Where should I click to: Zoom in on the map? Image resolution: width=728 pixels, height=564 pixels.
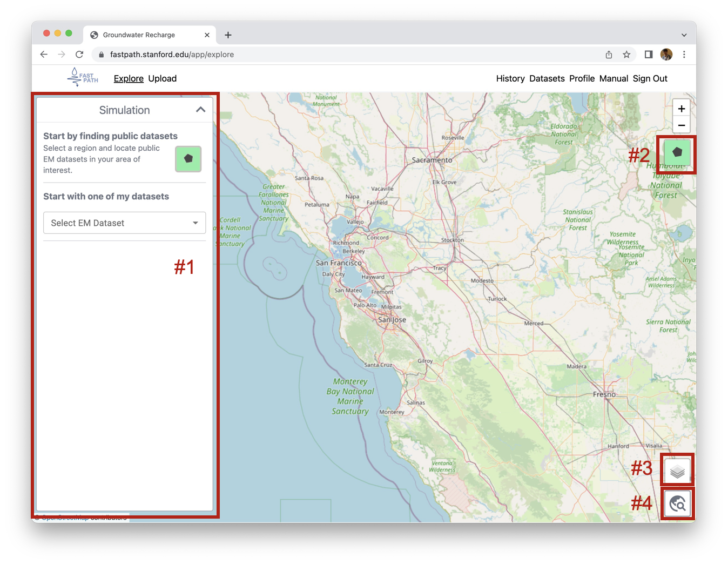[682, 109]
